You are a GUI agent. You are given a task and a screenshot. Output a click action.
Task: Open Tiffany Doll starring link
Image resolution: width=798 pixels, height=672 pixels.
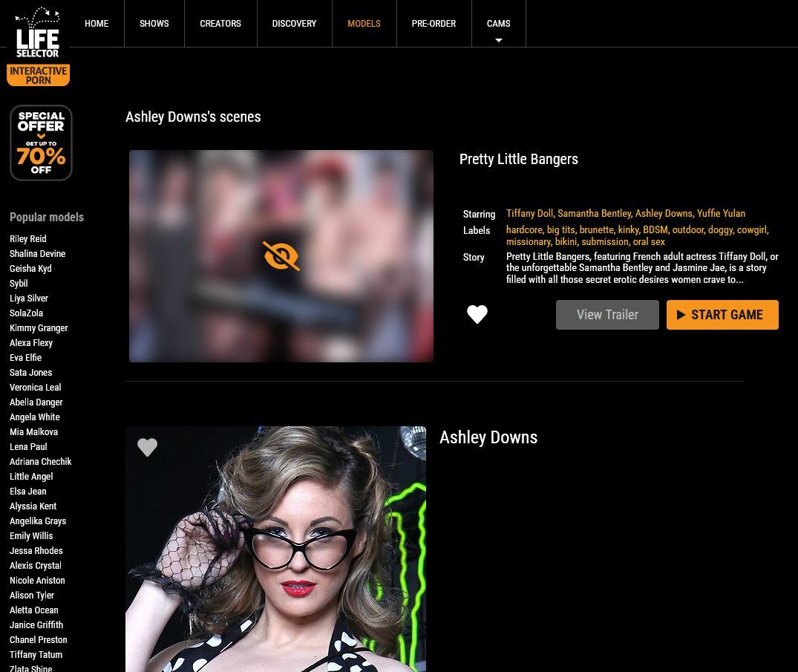529,213
